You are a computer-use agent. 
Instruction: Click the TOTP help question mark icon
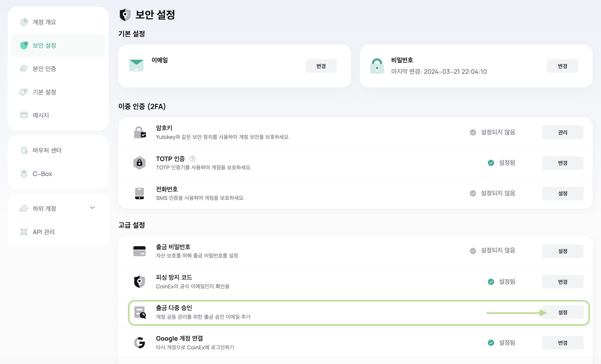tap(192, 159)
